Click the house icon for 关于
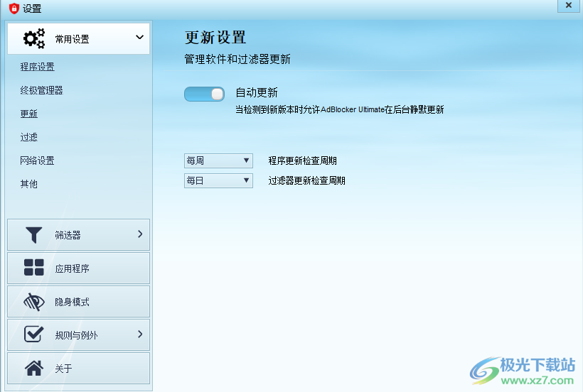The image size is (583, 392). (x=34, y=368)
